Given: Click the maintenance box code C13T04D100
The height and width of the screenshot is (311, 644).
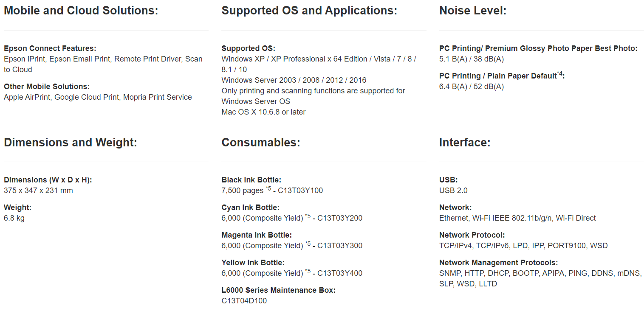Looking at the screenshot, I should (x=244, y=301).
